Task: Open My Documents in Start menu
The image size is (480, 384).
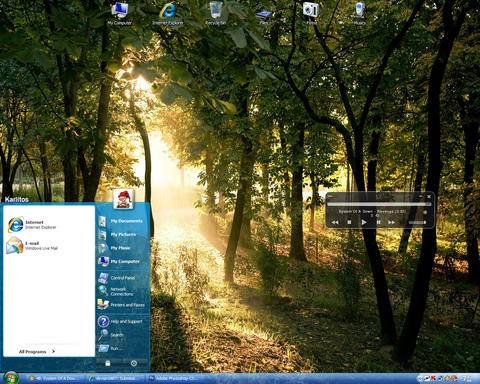Action: 121,221
